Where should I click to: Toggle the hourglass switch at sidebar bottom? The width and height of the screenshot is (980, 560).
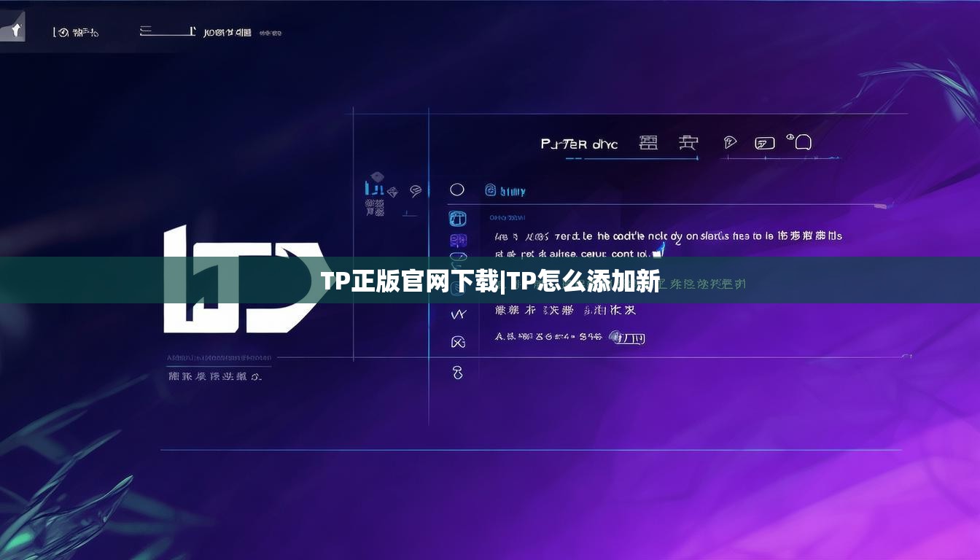(458, 372)
